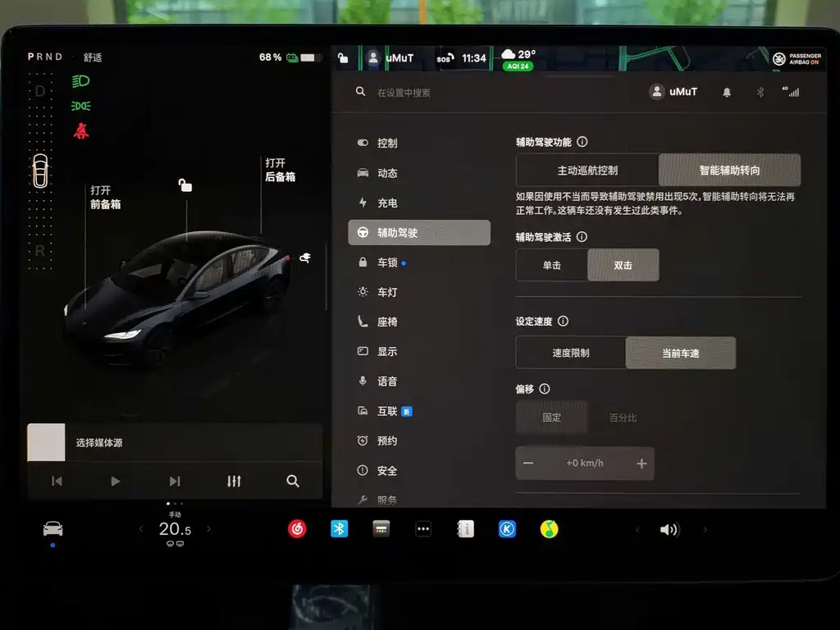This screenshot has height=630, width=840.
Task: Open Bluetooth app in dock
Action: tap(339, 529)
